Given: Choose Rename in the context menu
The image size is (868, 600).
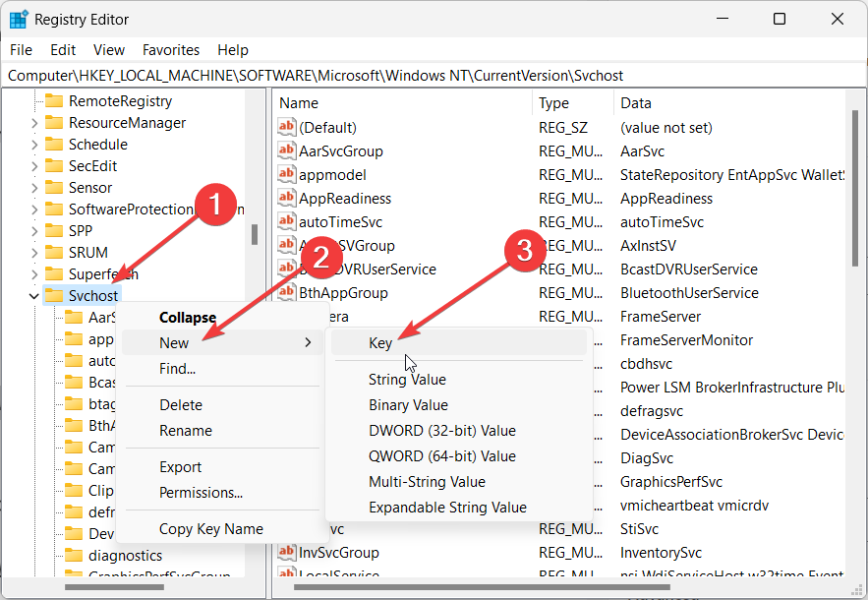Looking at the screenshot, I should point(222,431).
